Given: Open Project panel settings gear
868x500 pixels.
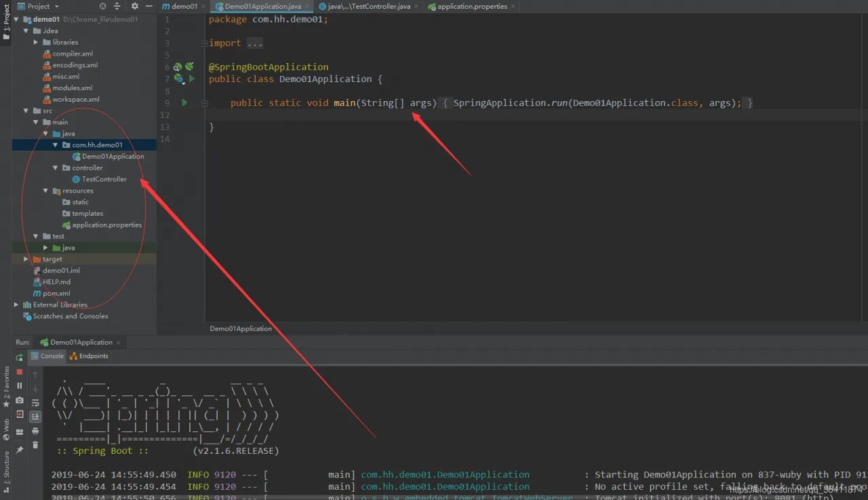Looking at the screenshot, I should tap(134, 6).
